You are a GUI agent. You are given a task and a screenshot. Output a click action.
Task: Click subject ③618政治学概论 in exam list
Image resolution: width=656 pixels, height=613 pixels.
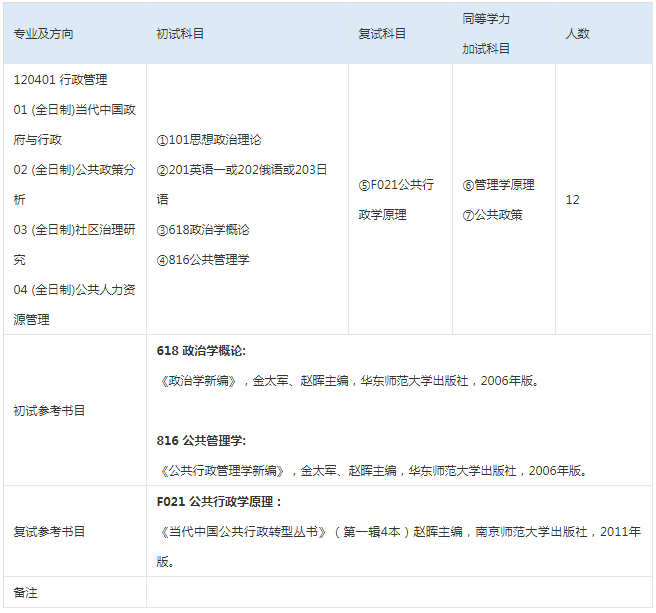(x=203, y=230)
